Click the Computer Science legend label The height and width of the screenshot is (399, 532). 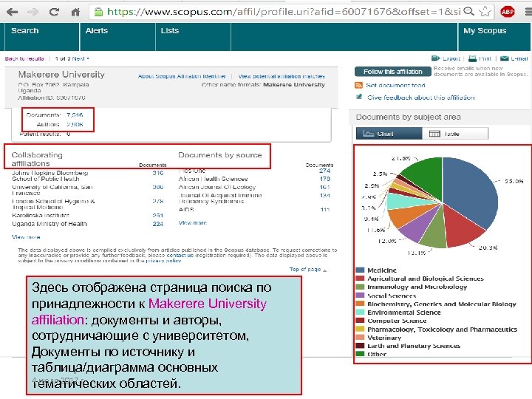coord(397,321)
